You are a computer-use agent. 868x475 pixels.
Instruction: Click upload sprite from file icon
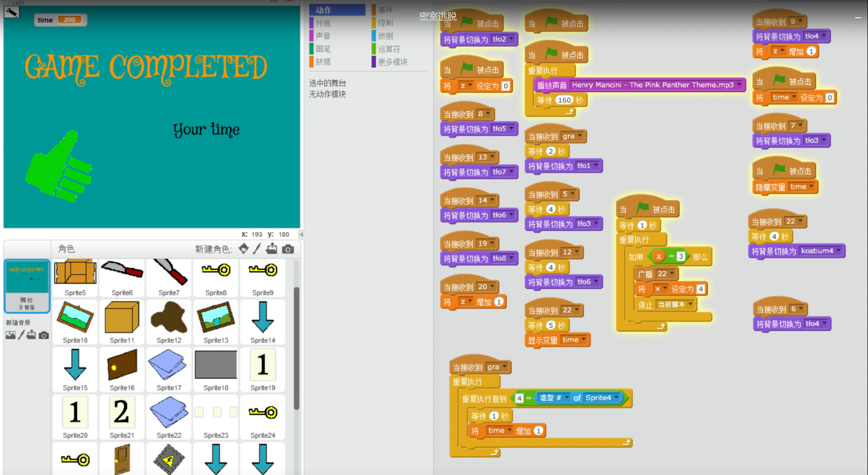click(x=272, y=249)
